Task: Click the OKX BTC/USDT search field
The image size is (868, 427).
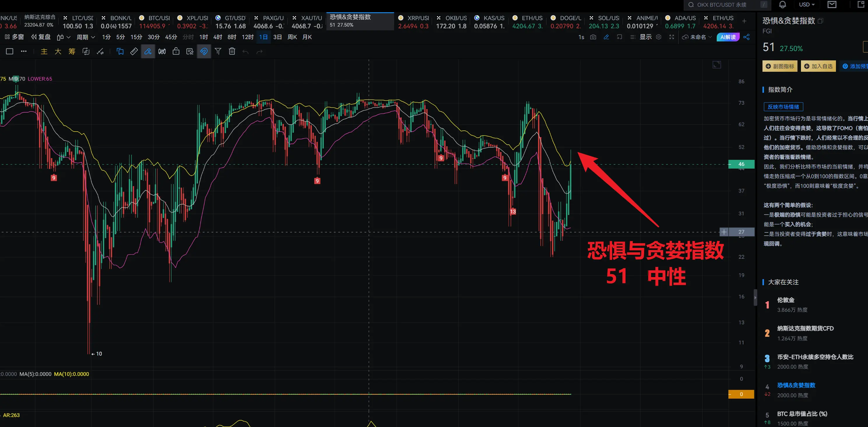Action: (x=727, y=5)
